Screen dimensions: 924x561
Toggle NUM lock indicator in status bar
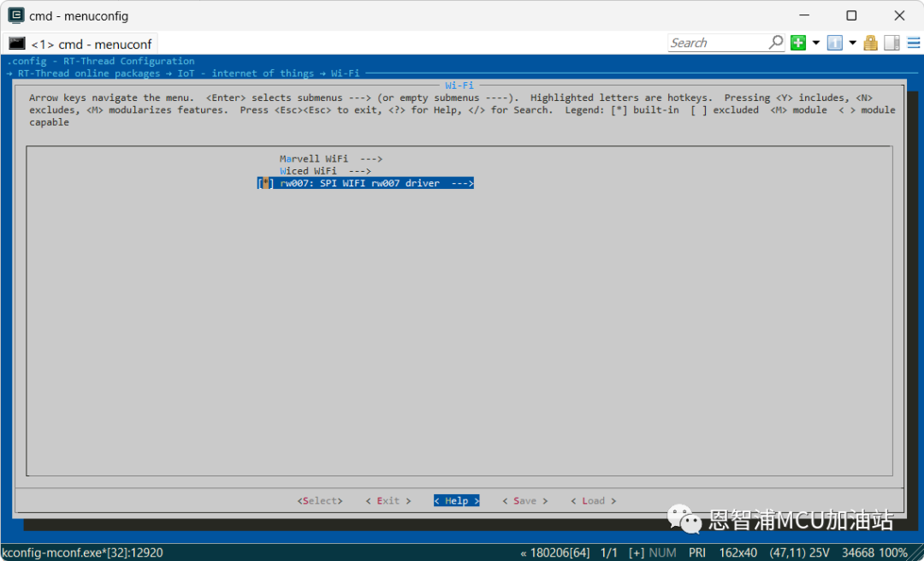(x=661, y=552)
